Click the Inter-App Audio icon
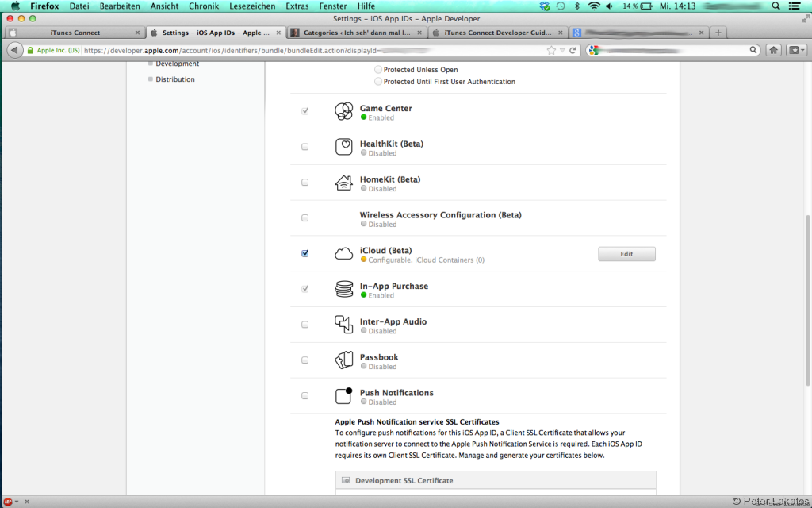The image size is (812, 508). (343, 325)
